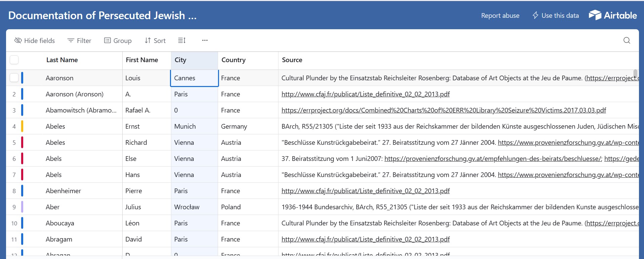Click the search magnifier icon

(x=627, y=41)
